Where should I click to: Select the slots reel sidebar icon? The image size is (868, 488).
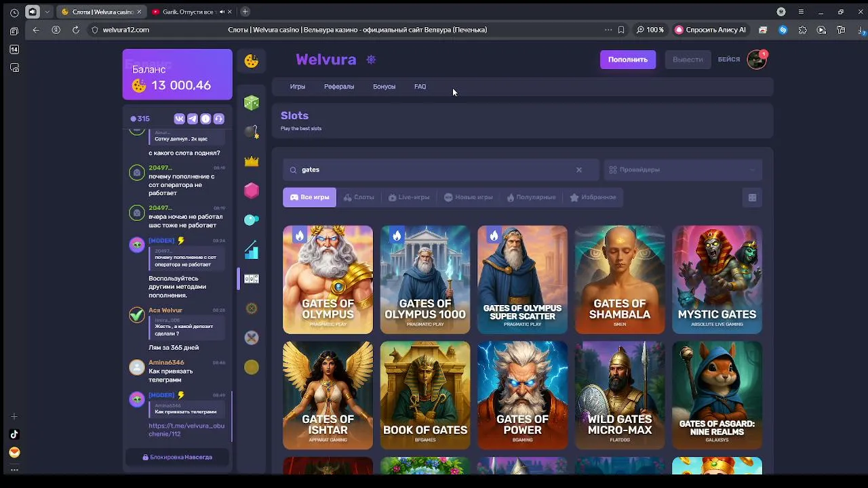(x=252, y=279)
